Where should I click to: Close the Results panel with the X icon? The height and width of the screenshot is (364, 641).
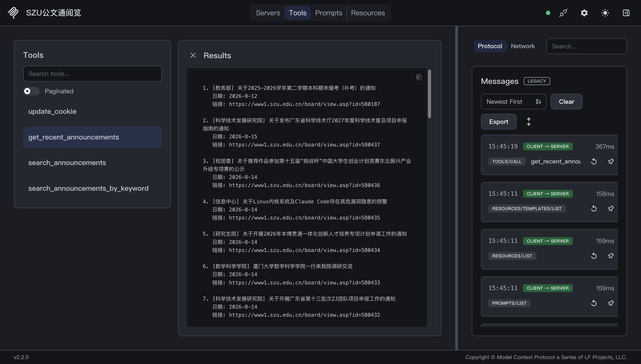[x=193, y=55]
